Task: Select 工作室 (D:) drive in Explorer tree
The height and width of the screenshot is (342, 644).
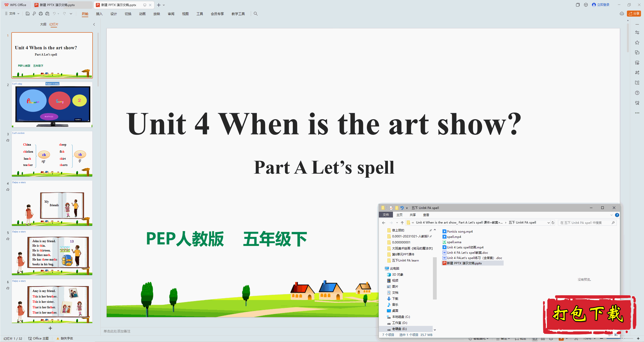Action: point(397,323)
